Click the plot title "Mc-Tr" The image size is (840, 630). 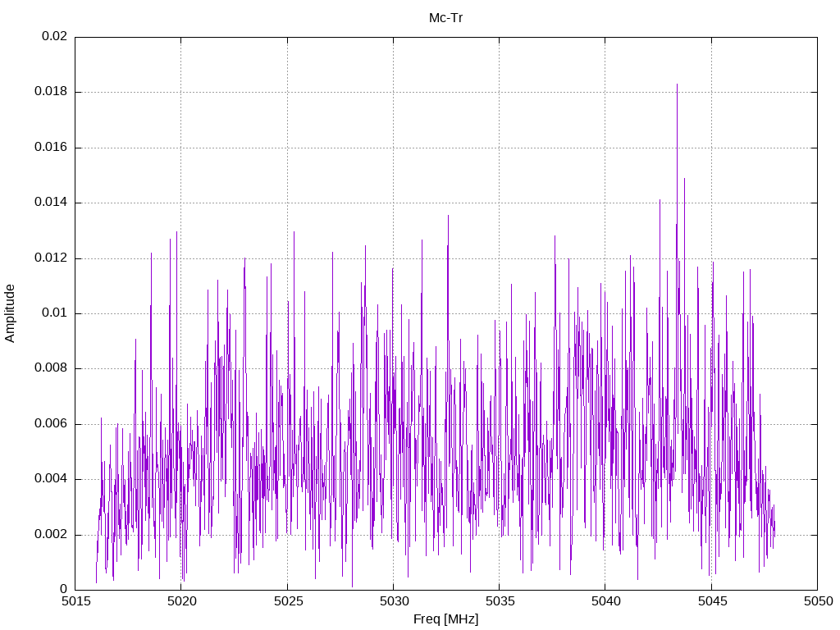445,18
